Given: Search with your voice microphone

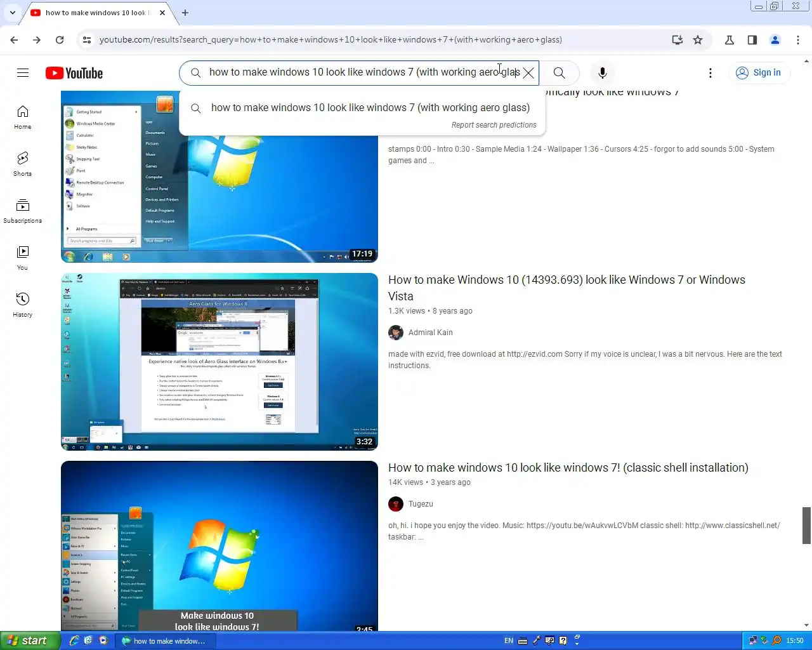Looking at the screenshot, I should [x=603, y=73].
